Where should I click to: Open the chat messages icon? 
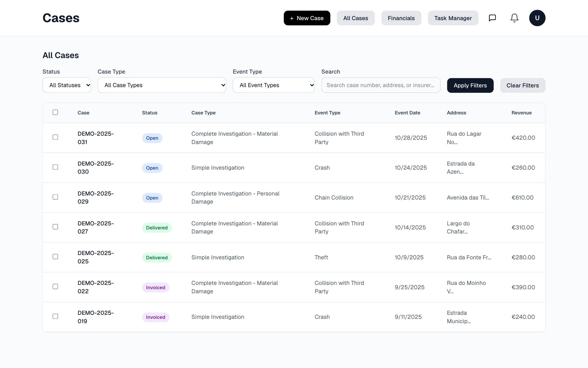pyautogui.click(x=492, y=18)
